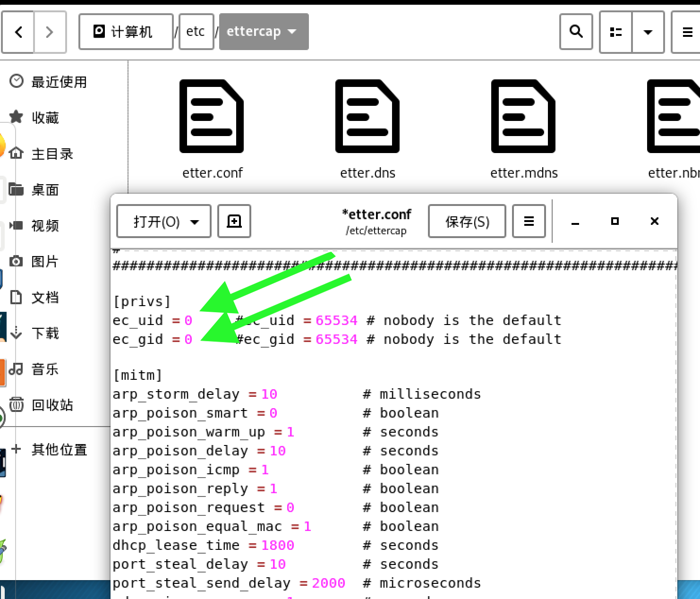Open ettercap path dropdown
Screen dimensions: 700x599
(264, 32)
